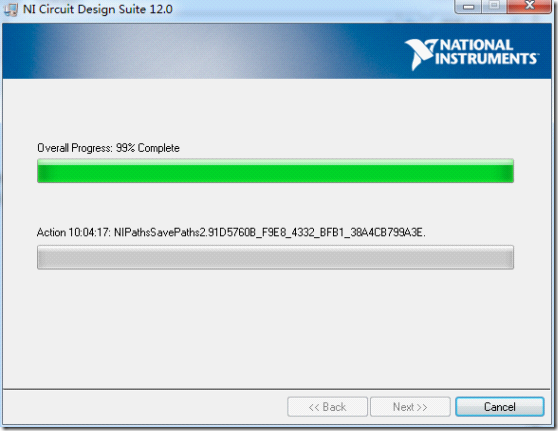Click the NIPathsSavePaths2 GUID string
Image resolution: width=558 pixels, height=431 pixels.
click(270, 233)
